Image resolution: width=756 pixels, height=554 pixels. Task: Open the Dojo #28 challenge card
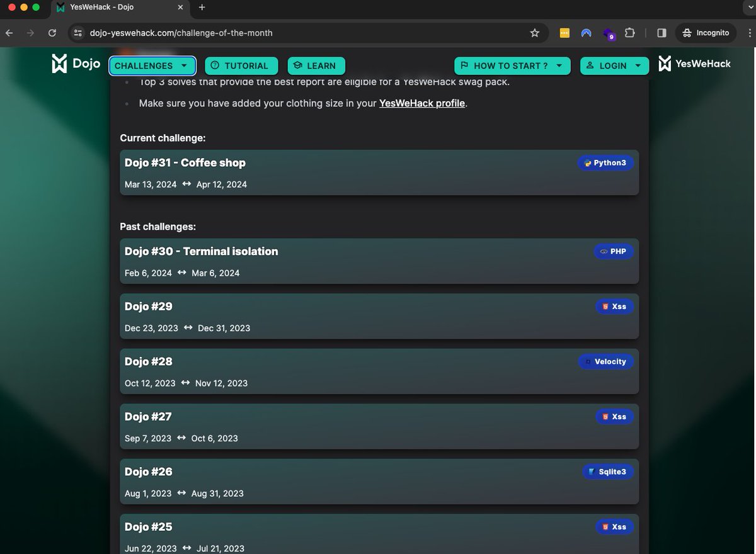click(379, 371)
